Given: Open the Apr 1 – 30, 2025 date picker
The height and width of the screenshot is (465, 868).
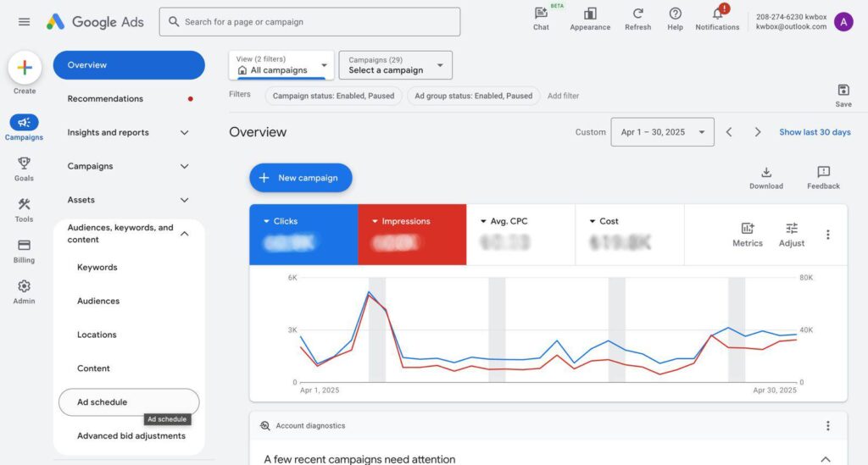Looking at the screenshot, I should pos(662,132).
